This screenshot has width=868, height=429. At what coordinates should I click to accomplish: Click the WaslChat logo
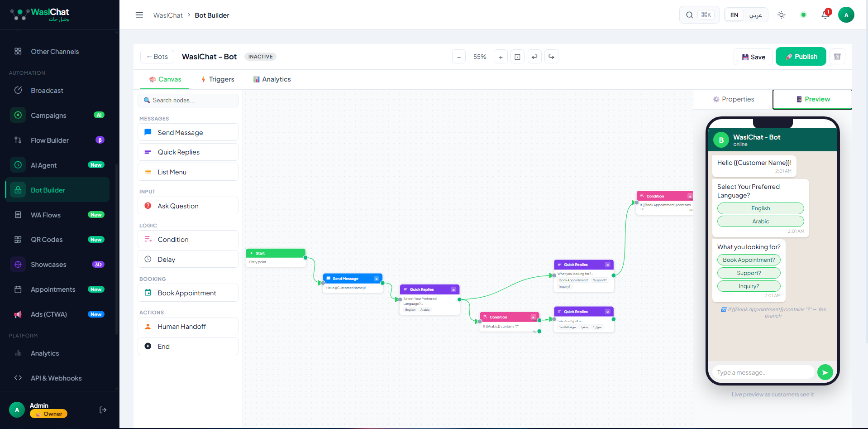point(40,15)
